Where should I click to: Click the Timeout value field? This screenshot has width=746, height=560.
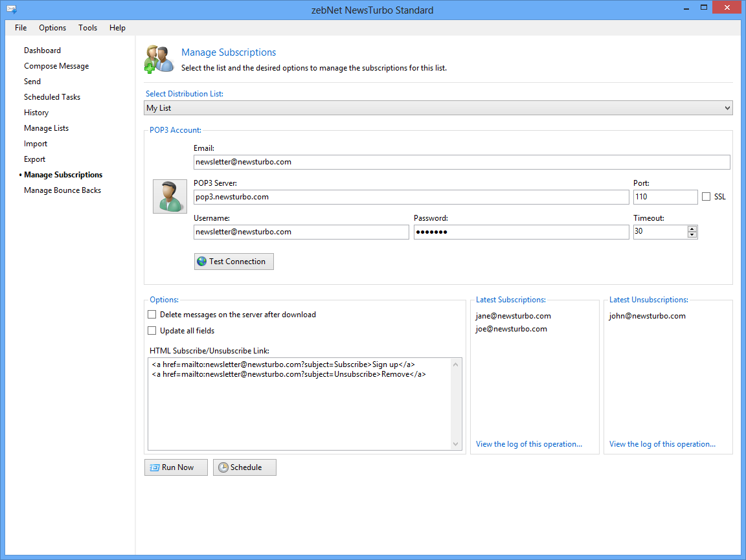[661, 232]
